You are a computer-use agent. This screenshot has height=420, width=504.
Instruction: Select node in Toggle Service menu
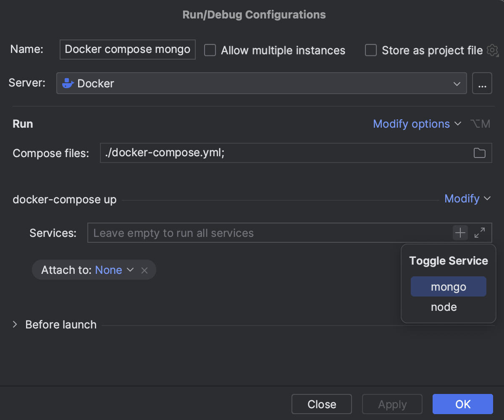(x=444, y=307)
